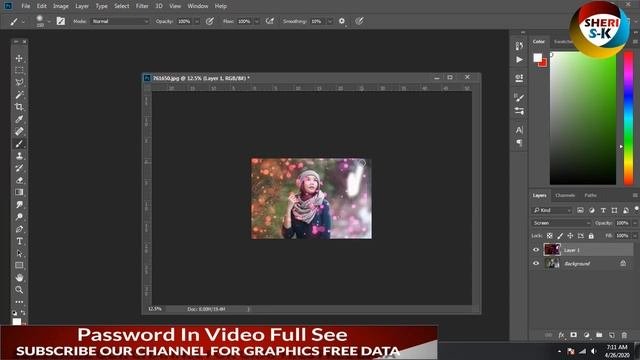Select the Dodge tool
Viewport: 640px width, 360px height.
click(x=19, y=217)
